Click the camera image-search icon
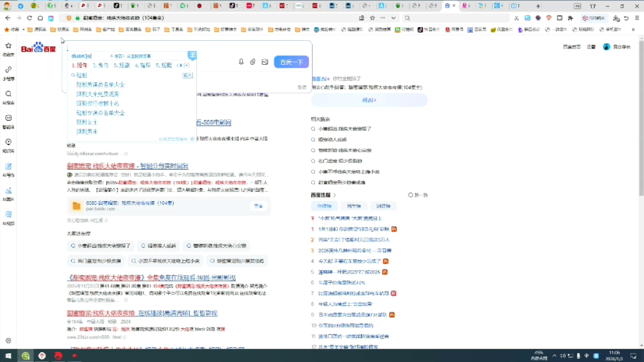 click(x=265, y=62)
